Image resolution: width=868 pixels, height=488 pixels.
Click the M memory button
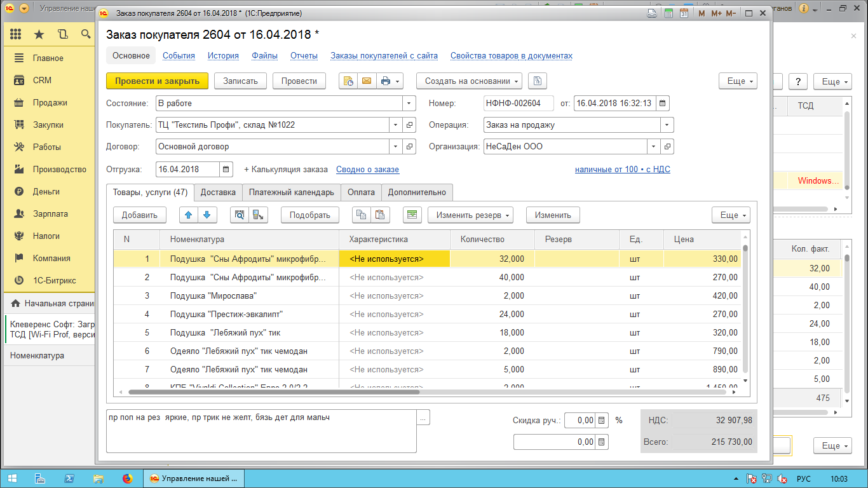tap(702, 13)
